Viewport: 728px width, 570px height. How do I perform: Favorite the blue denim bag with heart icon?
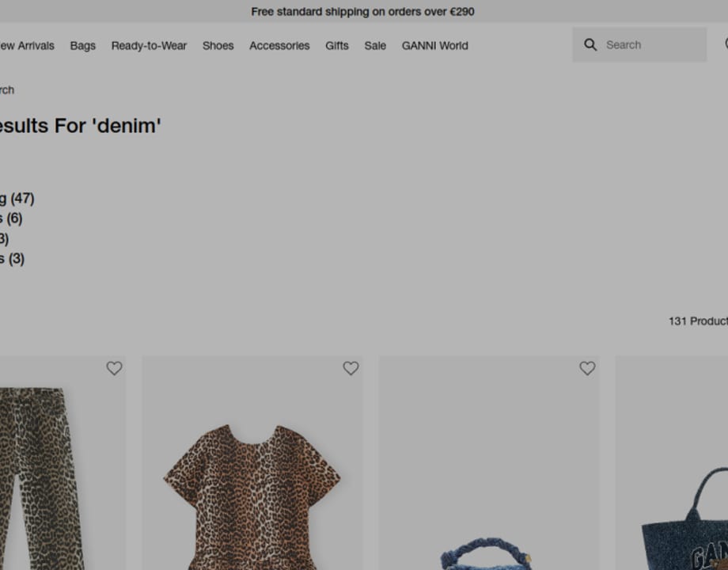(587, 368)
